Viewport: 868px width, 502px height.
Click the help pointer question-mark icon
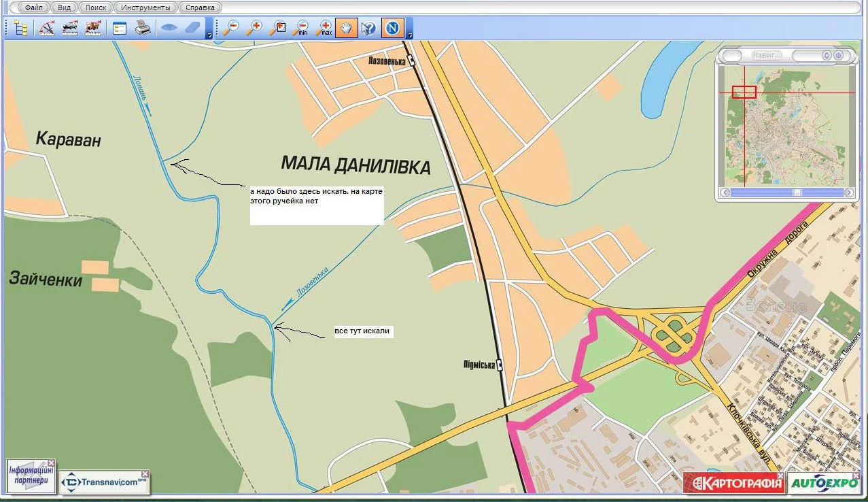(368, 28)
